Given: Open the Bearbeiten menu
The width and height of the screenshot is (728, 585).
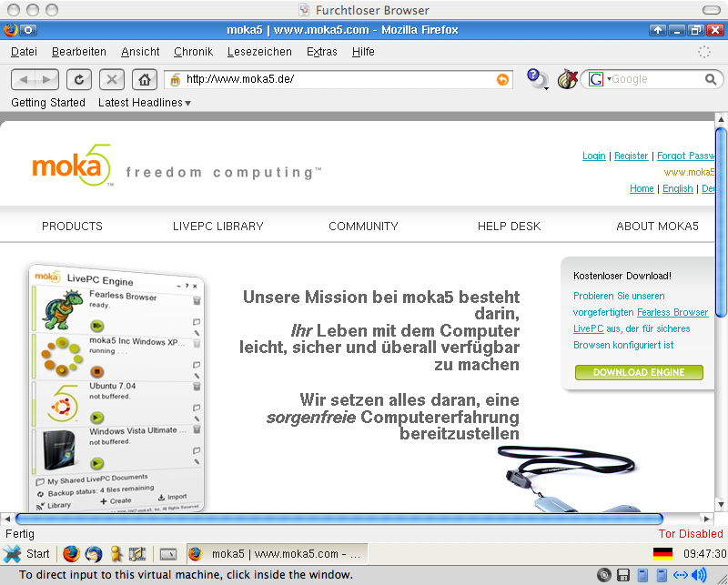Looking at the screenshot, I should pos(79,52).
